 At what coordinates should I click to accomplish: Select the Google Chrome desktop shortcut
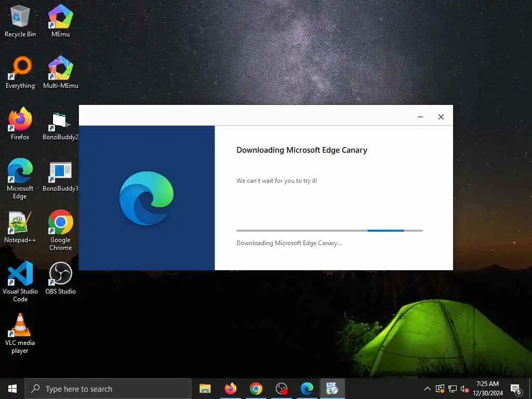(x=60, y=231)
